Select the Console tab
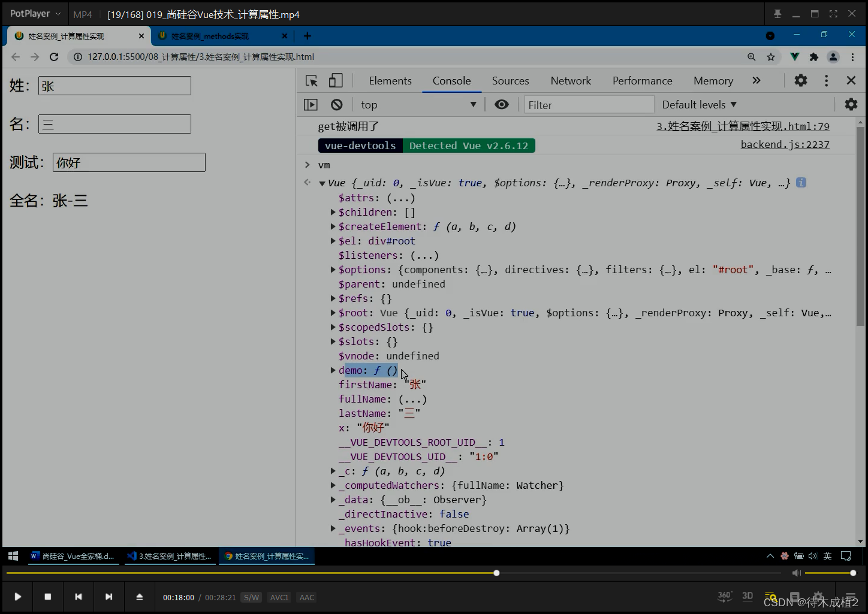 tap(451, 81)
